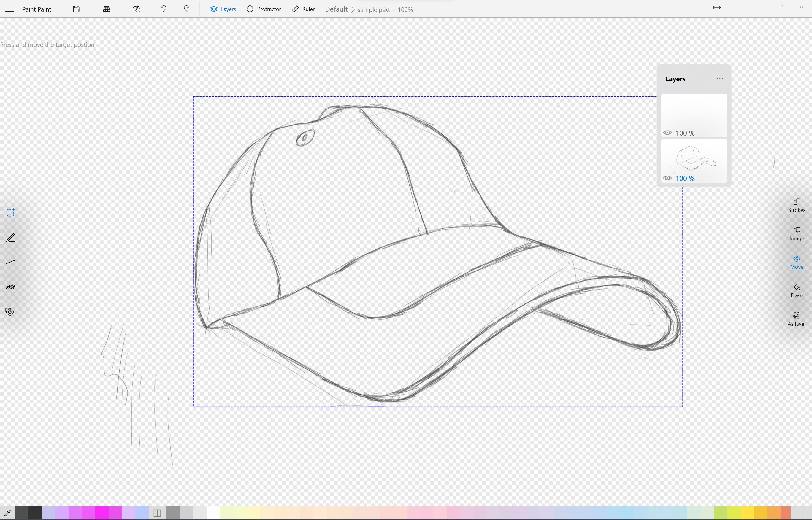Toggle the perspective grid tool
Image resolution: width=812 pixels, height=520 pixels.
coord(106,9)
